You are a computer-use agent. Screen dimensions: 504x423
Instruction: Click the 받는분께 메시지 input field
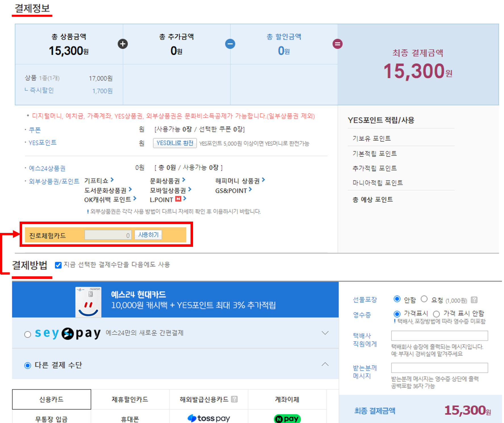[440, 368]
